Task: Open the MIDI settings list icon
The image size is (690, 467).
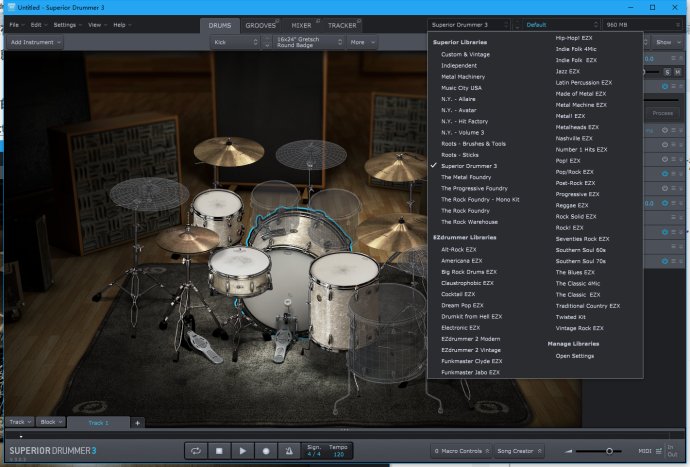Action: coord(658,451)
